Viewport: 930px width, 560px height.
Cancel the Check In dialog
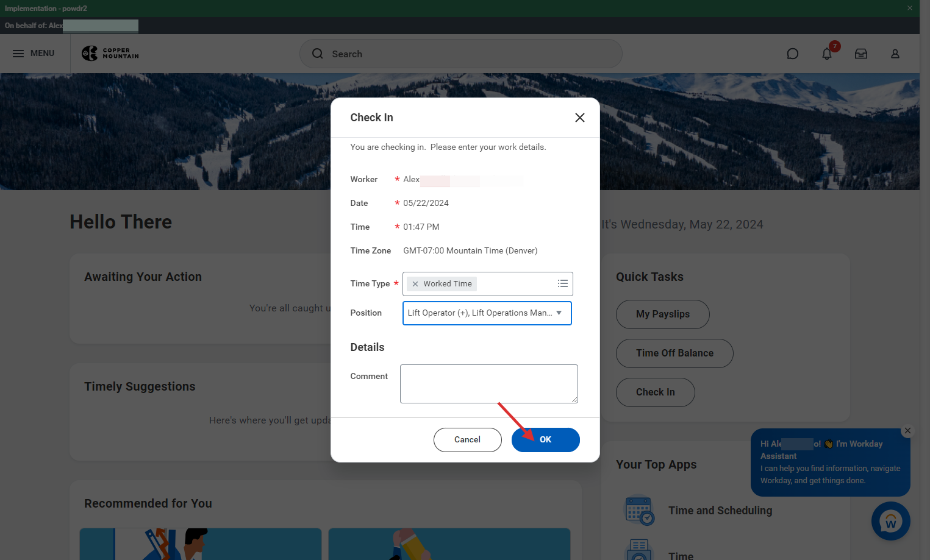click(x=468, y=440)
